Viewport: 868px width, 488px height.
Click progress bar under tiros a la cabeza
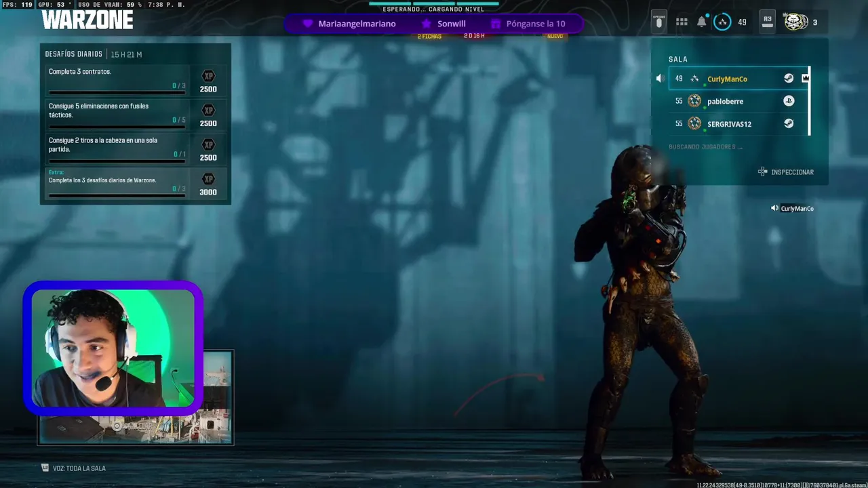(117, 161)
